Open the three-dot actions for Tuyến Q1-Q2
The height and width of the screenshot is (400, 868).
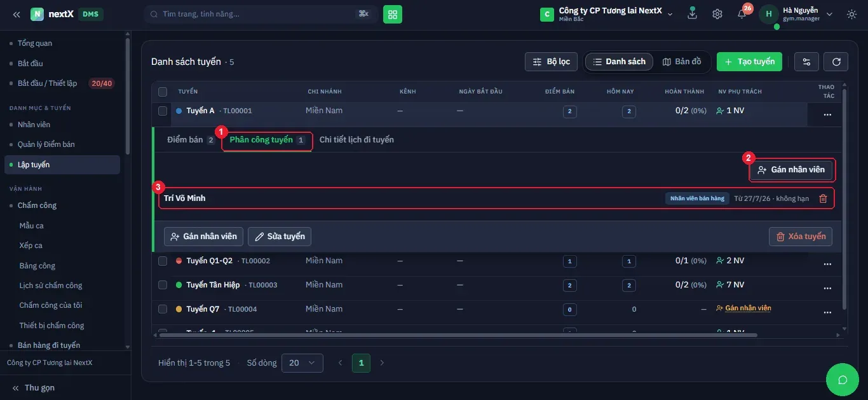coord(827,264)
